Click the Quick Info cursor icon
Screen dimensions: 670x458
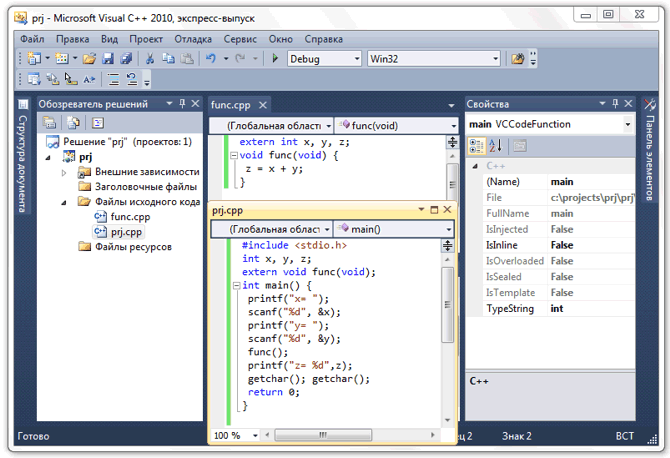71,79
